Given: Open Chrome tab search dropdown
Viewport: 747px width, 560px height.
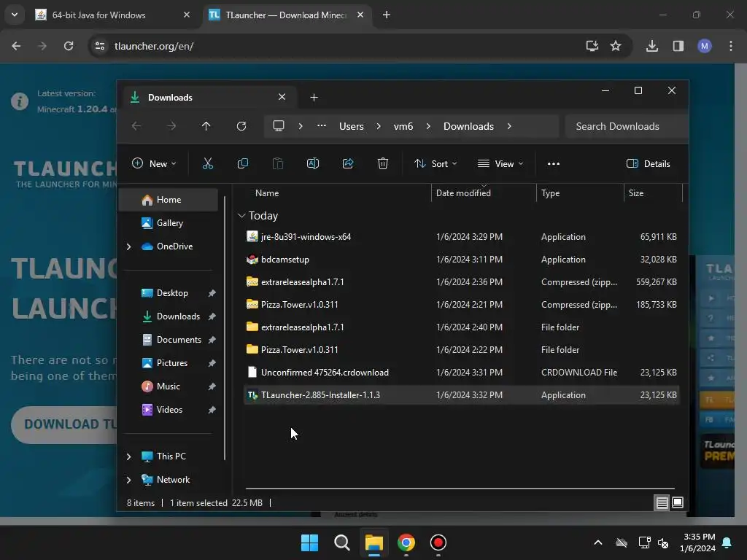Looking at the screenshot, I should pos(15,15).
